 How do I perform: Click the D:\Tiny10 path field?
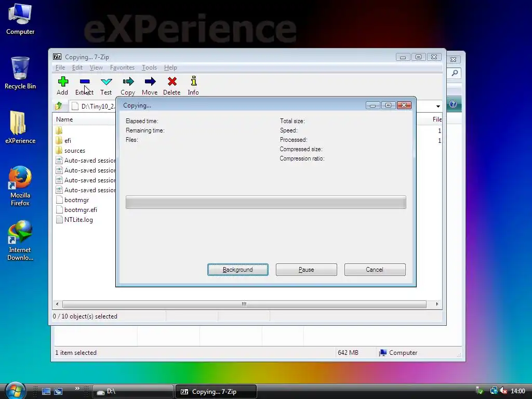pyautogui.click(x=94, y=106)
